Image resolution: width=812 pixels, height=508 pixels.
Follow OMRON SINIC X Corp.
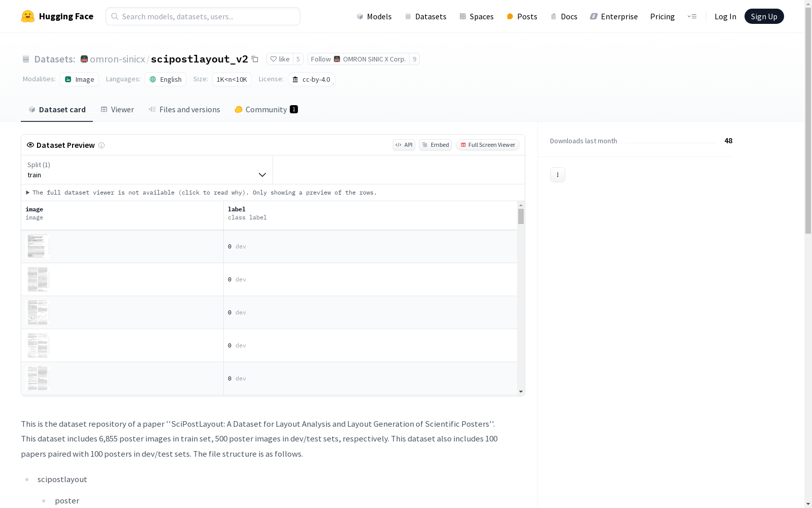click(x=358, y=59)
